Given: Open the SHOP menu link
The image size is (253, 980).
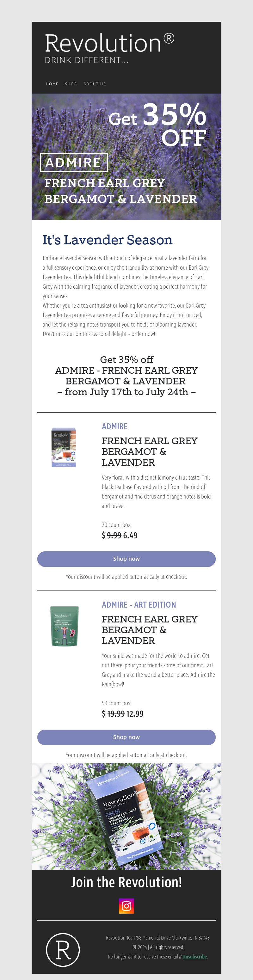Looking at the screenshot, I should point(71,84).
